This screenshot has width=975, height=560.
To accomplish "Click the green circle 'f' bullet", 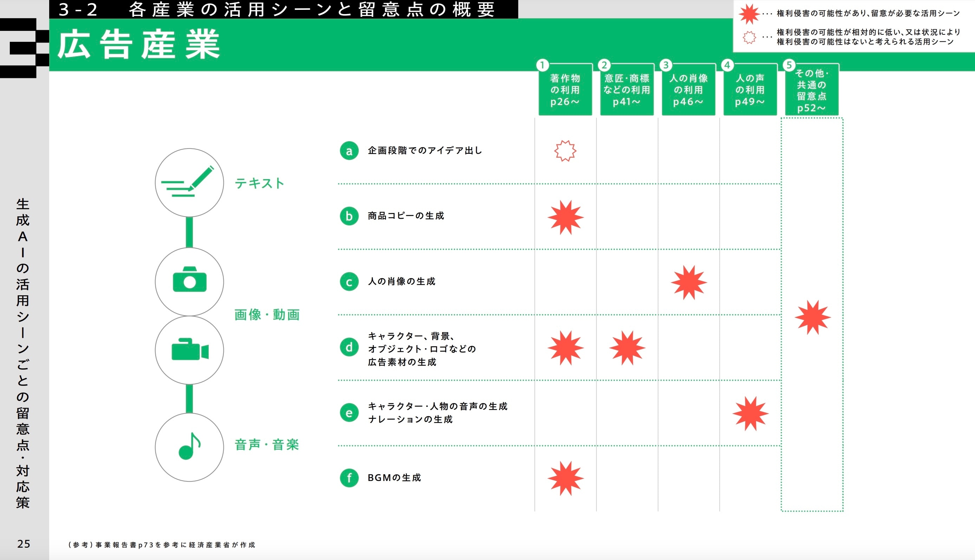I will [x=349, y=478].
